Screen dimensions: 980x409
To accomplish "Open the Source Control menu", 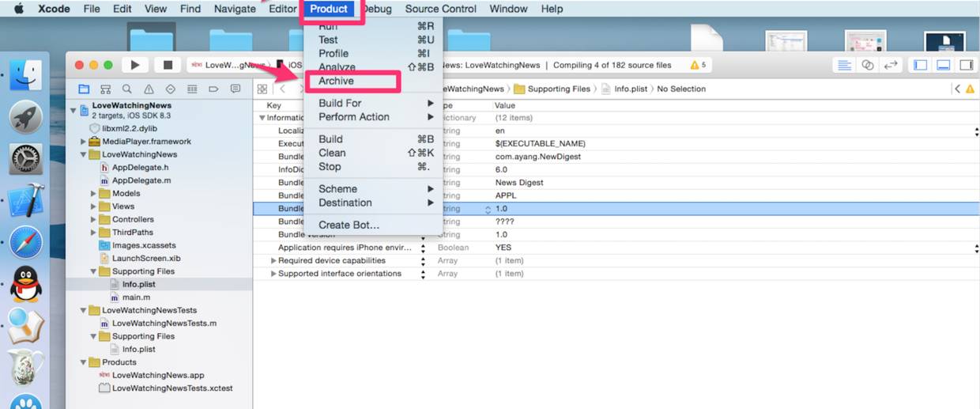I will click(x=440, y=9).
